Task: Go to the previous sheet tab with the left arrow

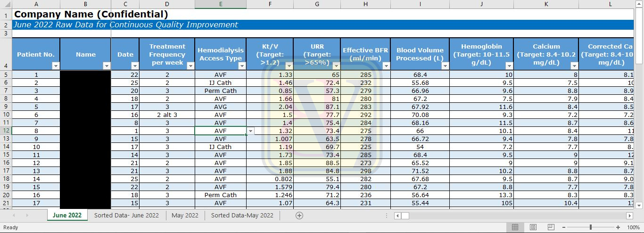Action: [x=14, y=215]
